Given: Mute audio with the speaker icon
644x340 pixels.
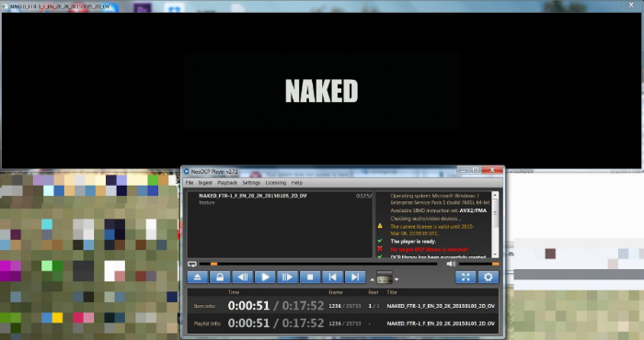Looking at the screenshot, I should coord(451,264).
